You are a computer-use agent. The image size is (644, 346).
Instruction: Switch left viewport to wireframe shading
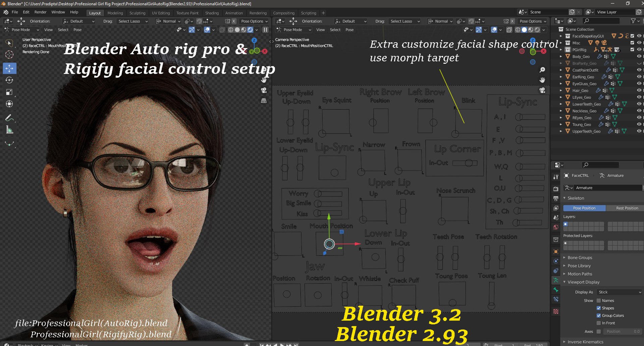coord(231,30)
